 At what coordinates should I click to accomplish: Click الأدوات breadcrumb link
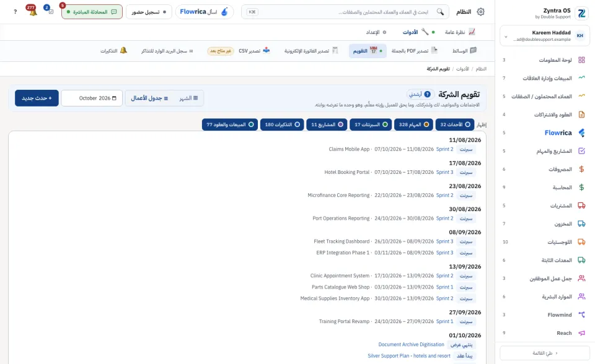tap(462, 69)
